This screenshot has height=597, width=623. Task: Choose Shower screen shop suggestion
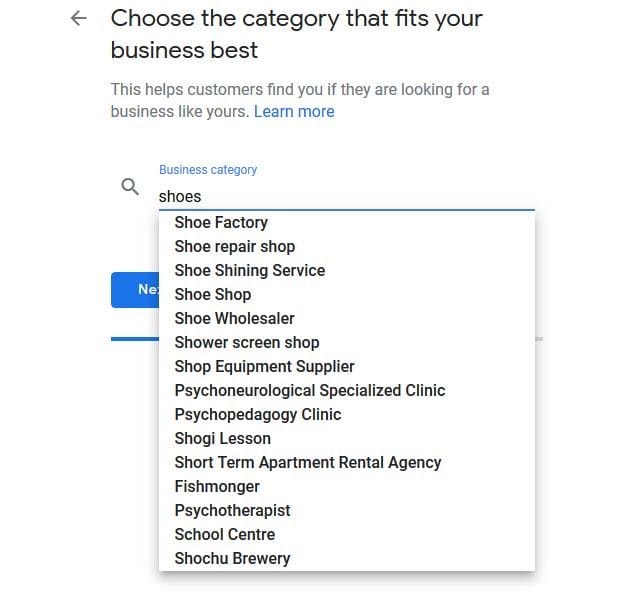(346, 342)
